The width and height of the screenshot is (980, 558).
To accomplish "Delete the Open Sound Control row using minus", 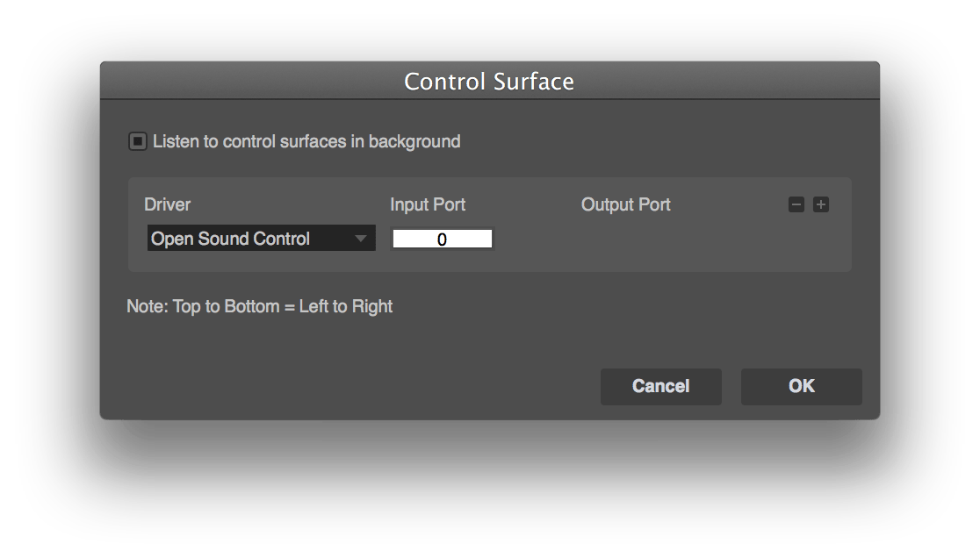I will click(796, 205).
